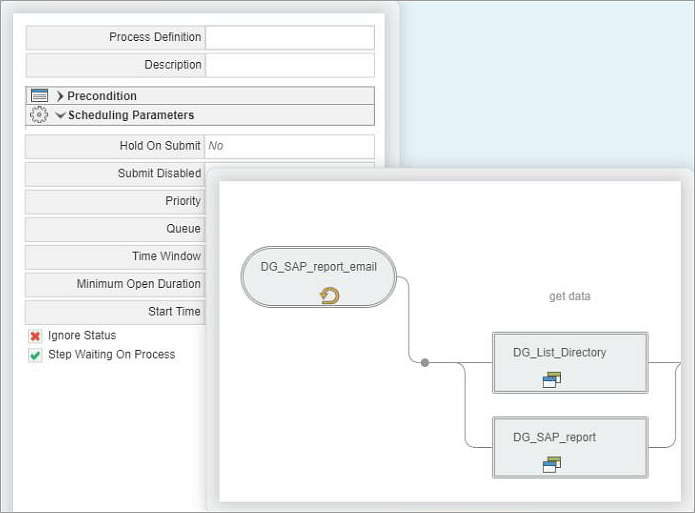Click the 'Hold On Submit' label
The image size is (695, 513).
coord(160,145)
